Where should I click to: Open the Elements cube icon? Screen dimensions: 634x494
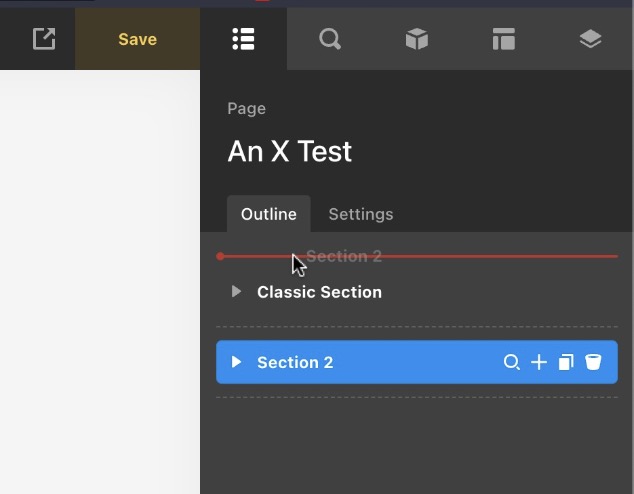point(417,39)
